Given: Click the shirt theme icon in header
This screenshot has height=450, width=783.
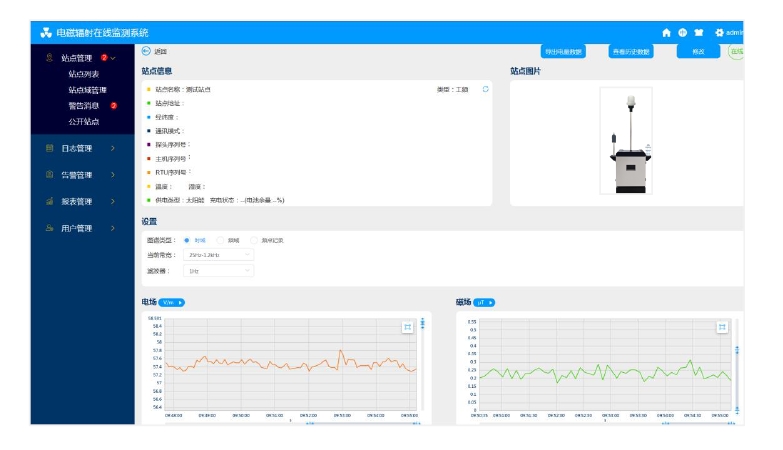Looking at the screenshot, I should (x=699, y=32).
